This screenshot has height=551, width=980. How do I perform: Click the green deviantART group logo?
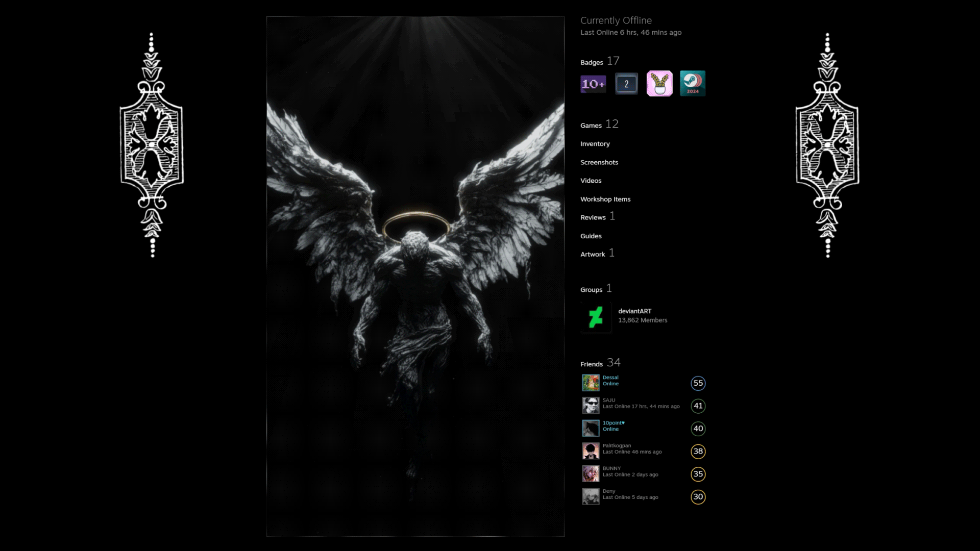click(x=596, y=317)
